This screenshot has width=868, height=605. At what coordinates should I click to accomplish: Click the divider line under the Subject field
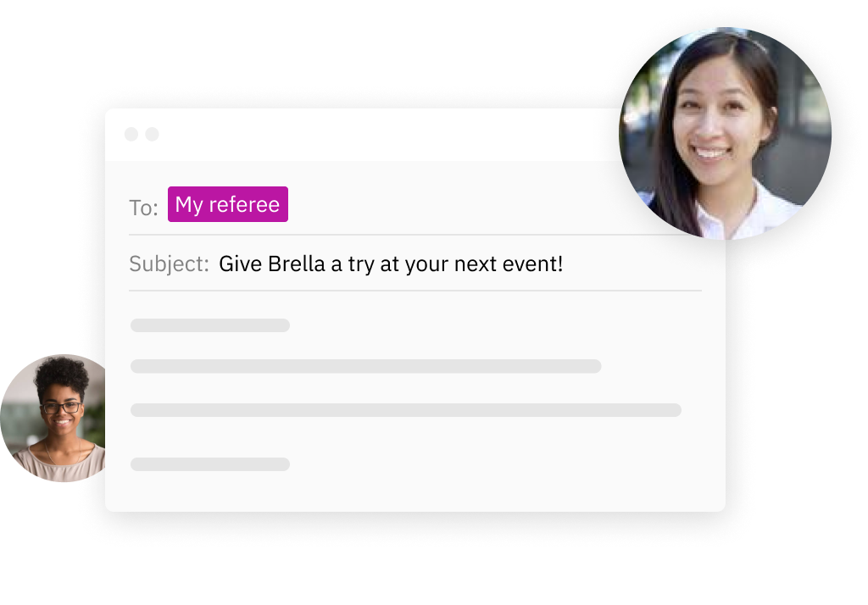[415, 290]
